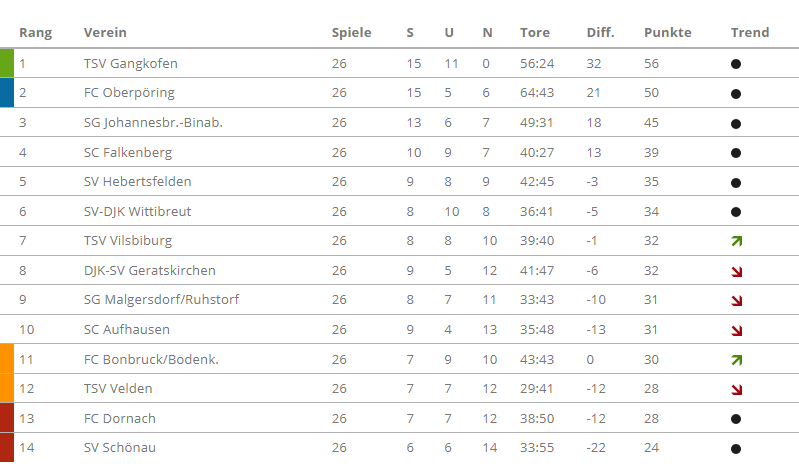Click red down-arrow trend icon for TSV Velden
The image size is (799, 467).
coord(736,390)
